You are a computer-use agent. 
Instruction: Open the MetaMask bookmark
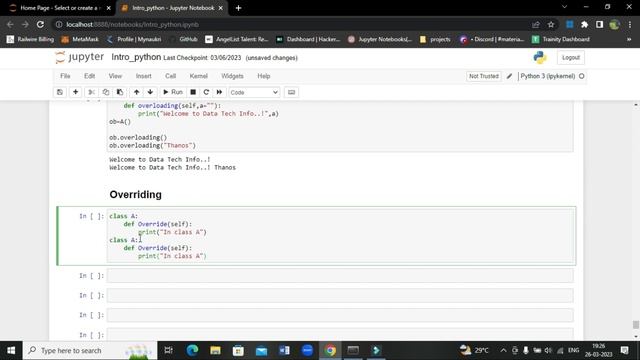coord(80,39)
